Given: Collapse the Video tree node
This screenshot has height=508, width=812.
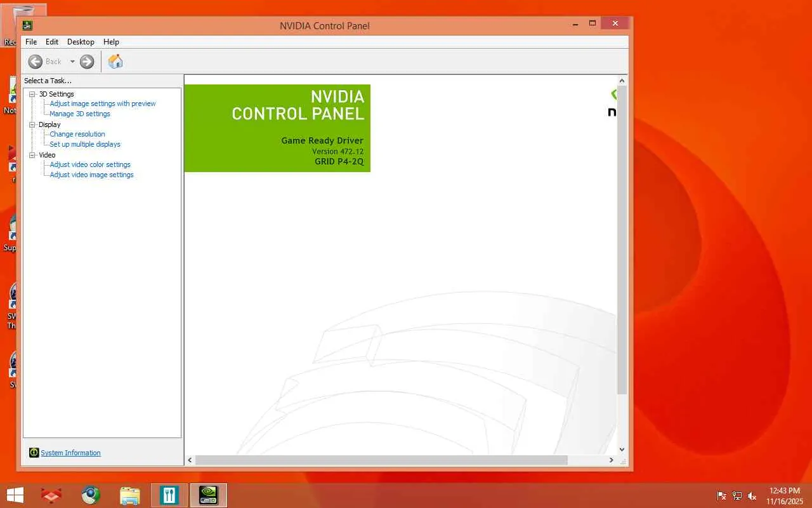Looking at the screenshot, I should pos(32,155).
